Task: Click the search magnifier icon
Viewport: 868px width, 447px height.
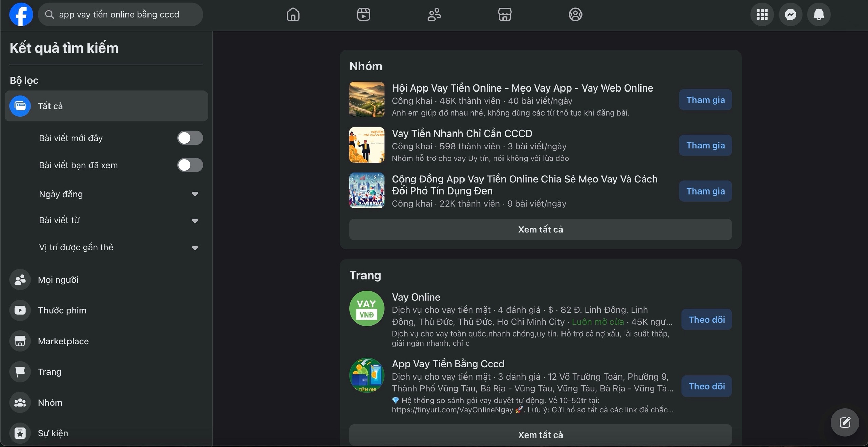Action: point(50,15)
